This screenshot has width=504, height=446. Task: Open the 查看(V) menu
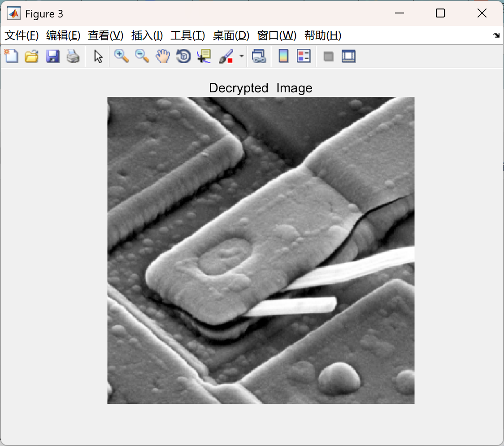click(x=106, y=35)
